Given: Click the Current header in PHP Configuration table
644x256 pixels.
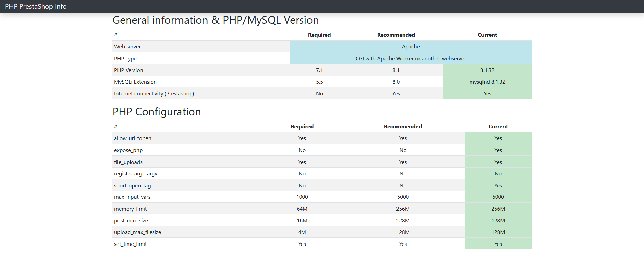Looking at the screenshot, I should point(498,127).
